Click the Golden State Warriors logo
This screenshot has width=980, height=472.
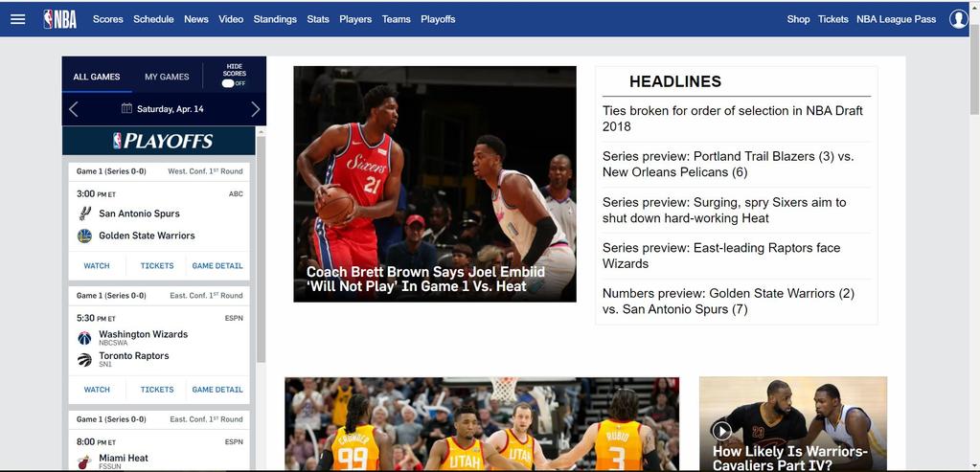84,236
